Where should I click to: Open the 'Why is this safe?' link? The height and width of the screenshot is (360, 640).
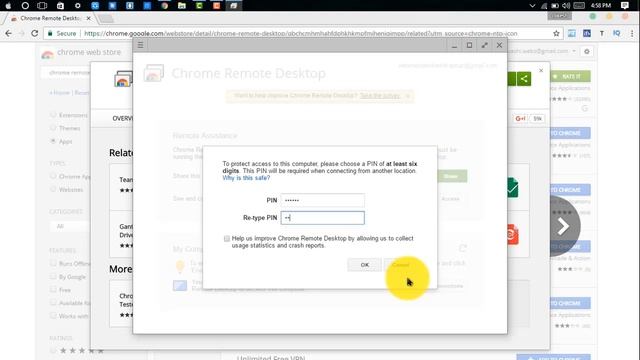(246, 178)
